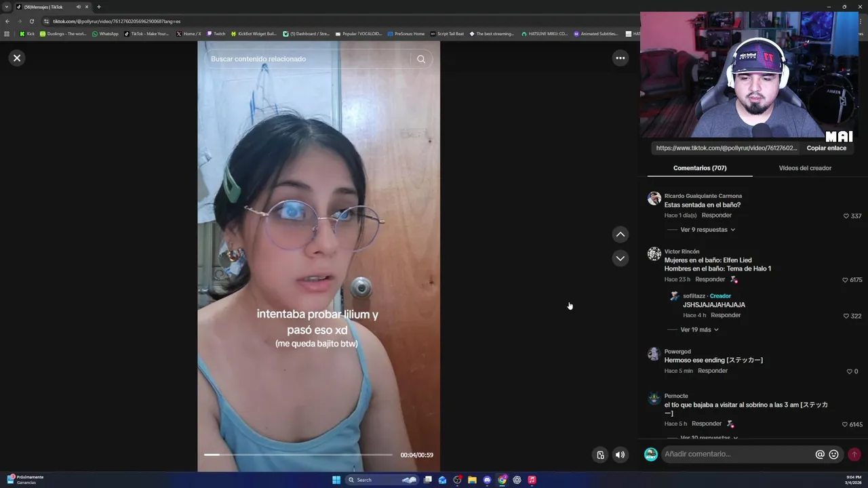Click the search magnifier icon
Viewport: 868px width, 488px height.
tap(421, 59)
